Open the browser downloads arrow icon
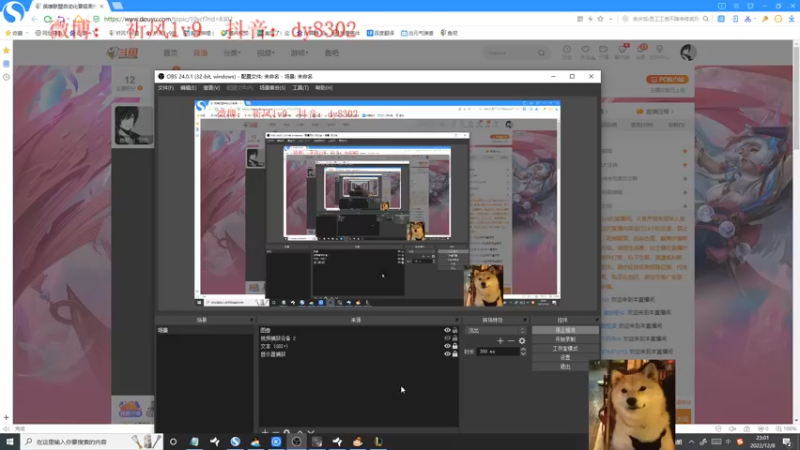Viewport: 800px width, 450px height. 791,19
